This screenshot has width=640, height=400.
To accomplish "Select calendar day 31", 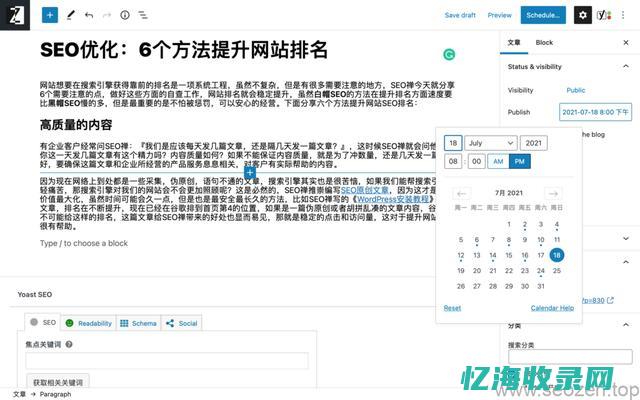I will click(x=541, y=286).
